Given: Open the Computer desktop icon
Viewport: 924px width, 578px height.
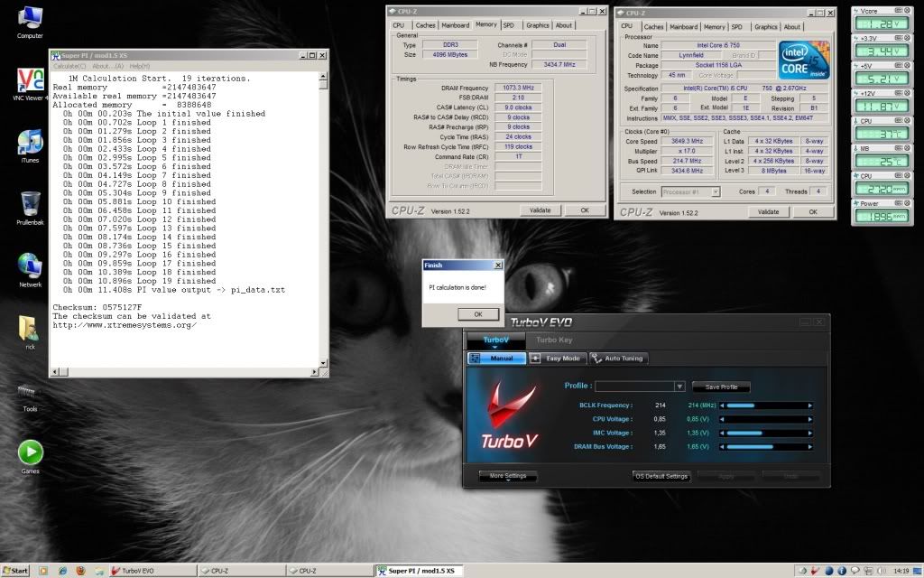Looking at the screenshot, I should point(30,18).
